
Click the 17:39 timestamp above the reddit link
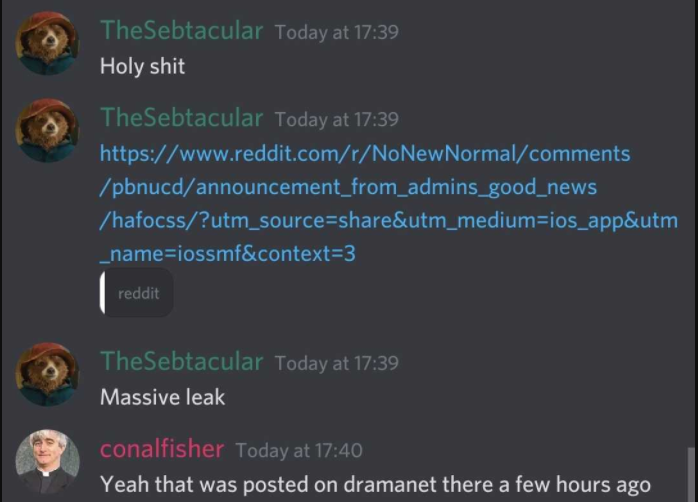(x=337, y=120)
